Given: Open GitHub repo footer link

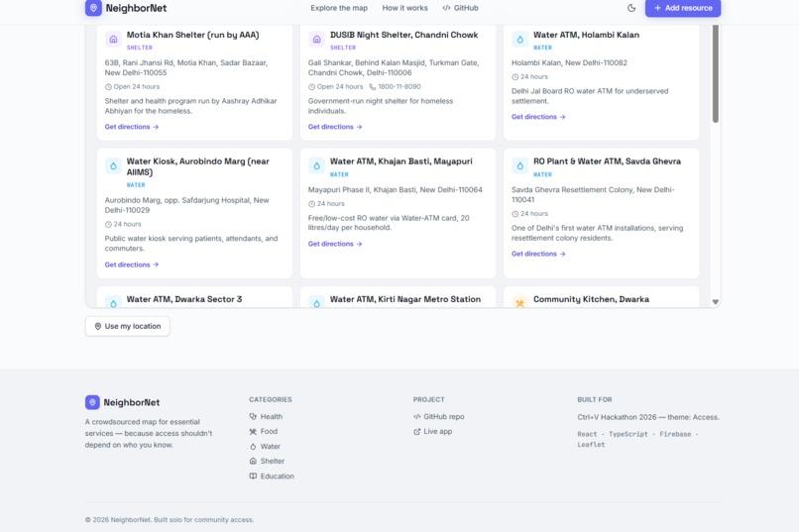Looking at the screenshot, I should click(439, 416).
